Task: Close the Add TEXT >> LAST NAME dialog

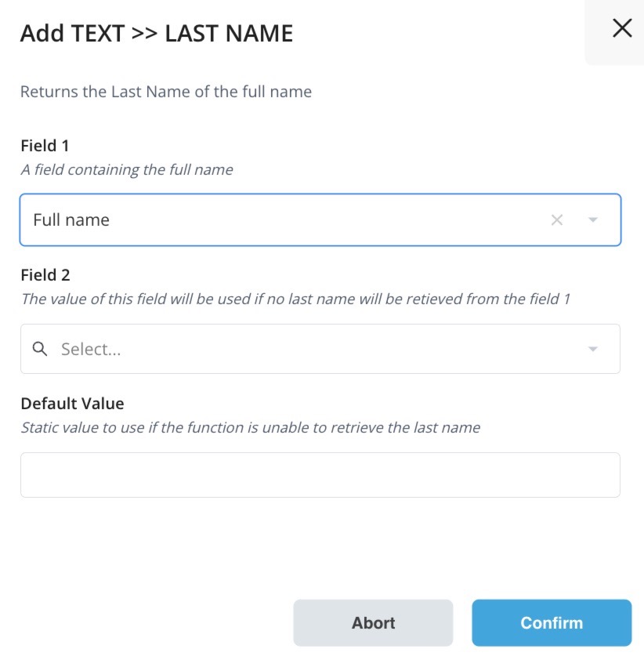Action: point(622,29)
